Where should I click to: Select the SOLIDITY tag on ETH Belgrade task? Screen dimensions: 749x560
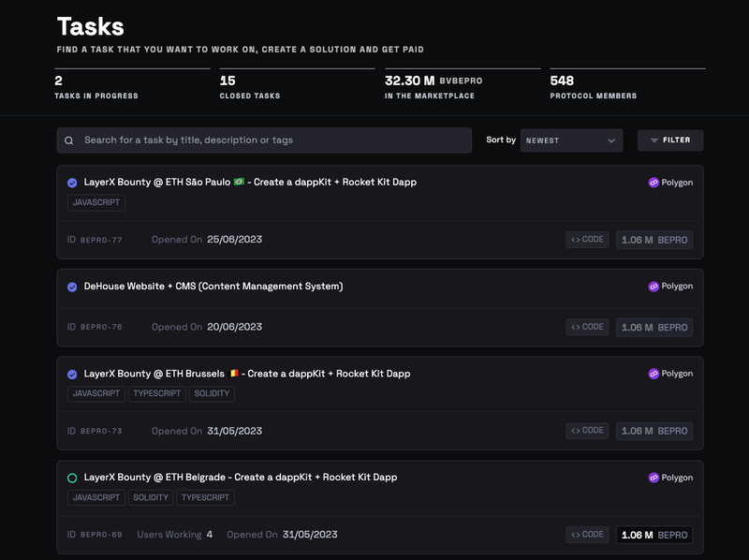click(151, 497)
